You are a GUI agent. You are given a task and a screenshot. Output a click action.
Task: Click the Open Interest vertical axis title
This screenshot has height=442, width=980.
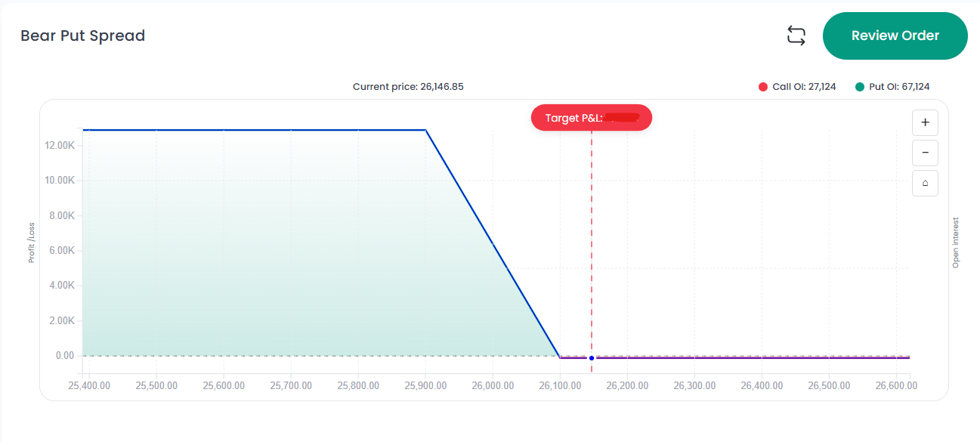coord(956,243)
